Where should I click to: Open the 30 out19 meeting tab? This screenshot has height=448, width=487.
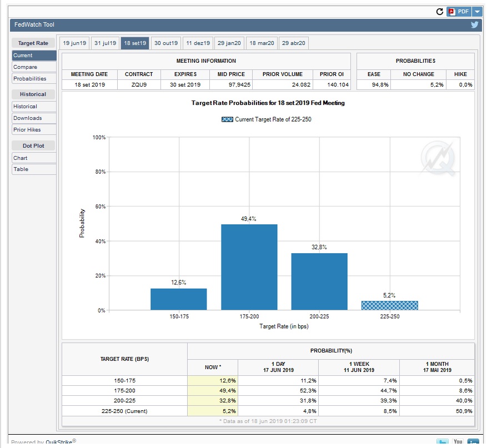[166, 43]
